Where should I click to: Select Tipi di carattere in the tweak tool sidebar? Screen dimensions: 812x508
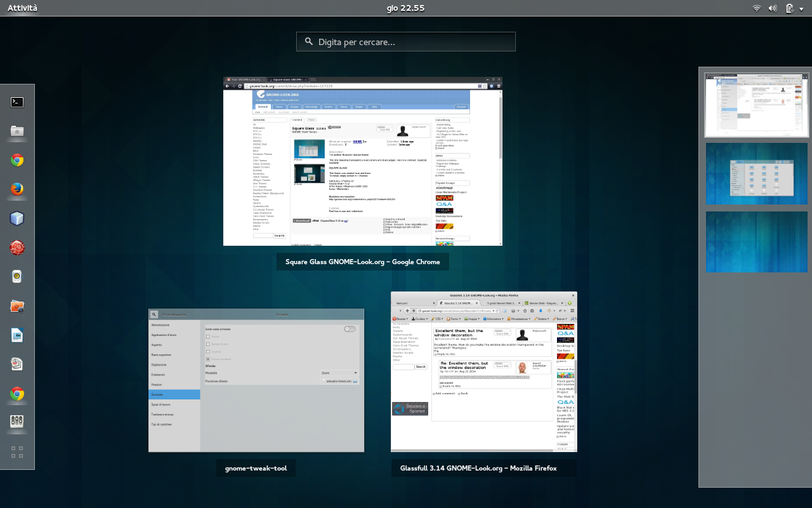[x=174, y=424]
